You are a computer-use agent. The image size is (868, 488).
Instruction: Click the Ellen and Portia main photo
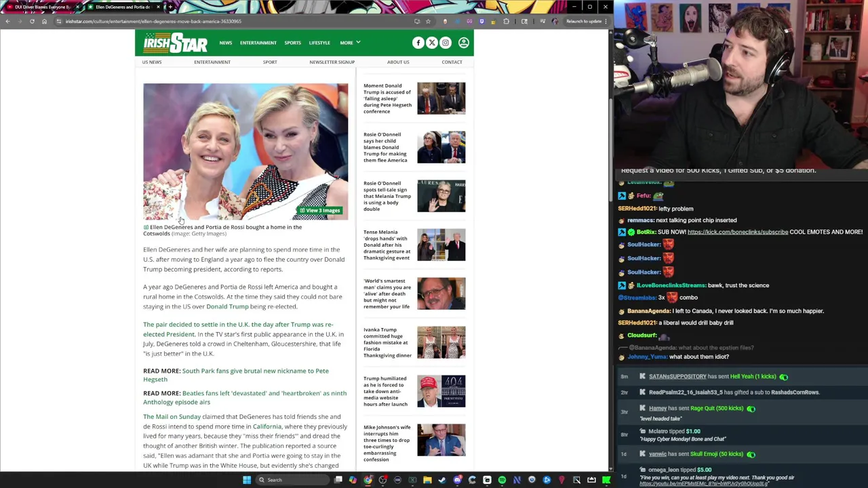pos(245,151)
